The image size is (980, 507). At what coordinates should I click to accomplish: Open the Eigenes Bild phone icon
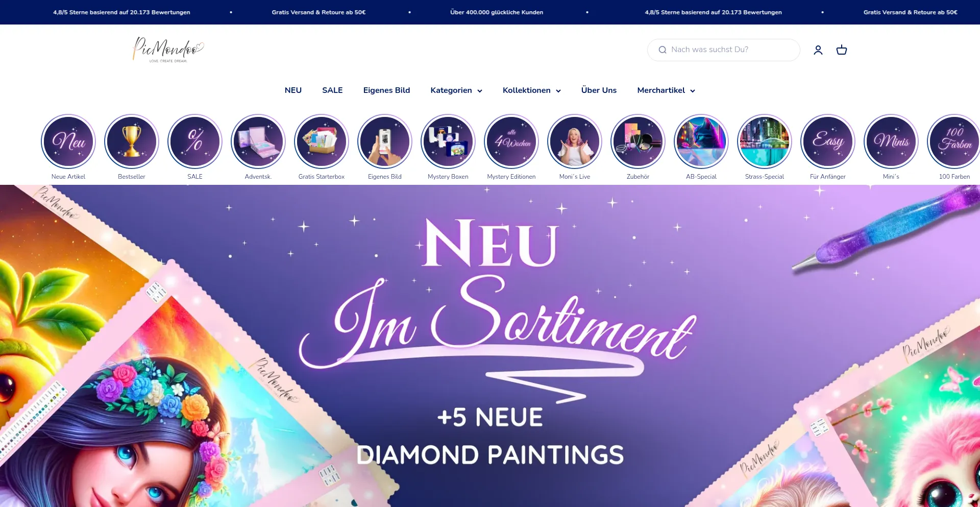pyautogui.click(x=385, y=141)
